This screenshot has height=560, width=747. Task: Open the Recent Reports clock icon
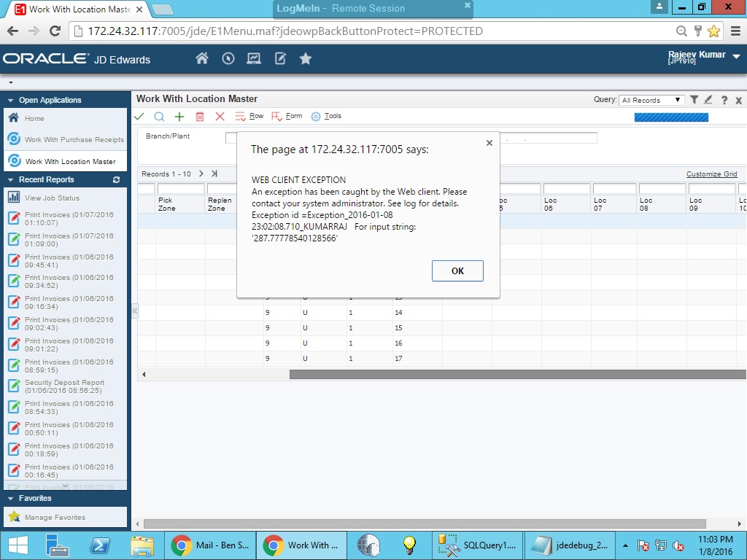pyautogui.click(x=228, y=58)
